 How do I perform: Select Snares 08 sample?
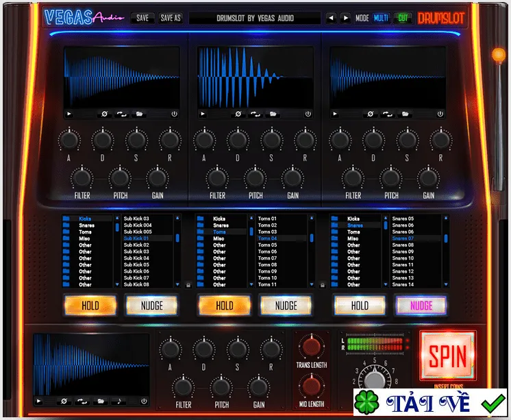(x=403, y=245)
